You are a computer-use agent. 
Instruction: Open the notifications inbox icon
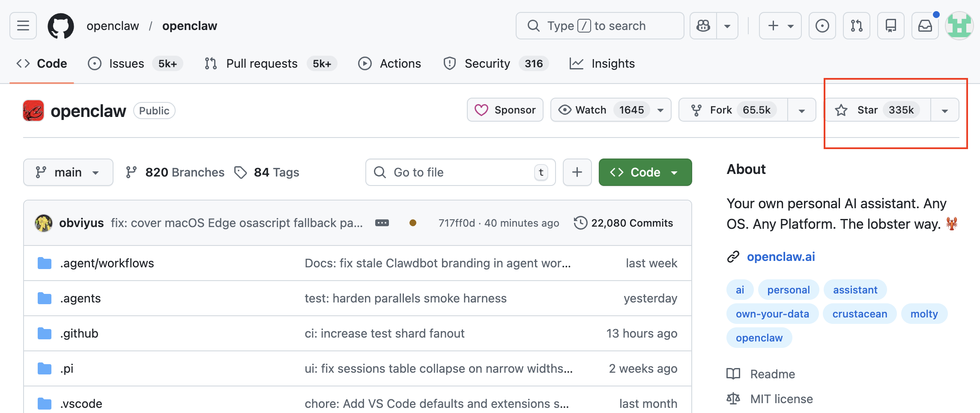[925, 26]
